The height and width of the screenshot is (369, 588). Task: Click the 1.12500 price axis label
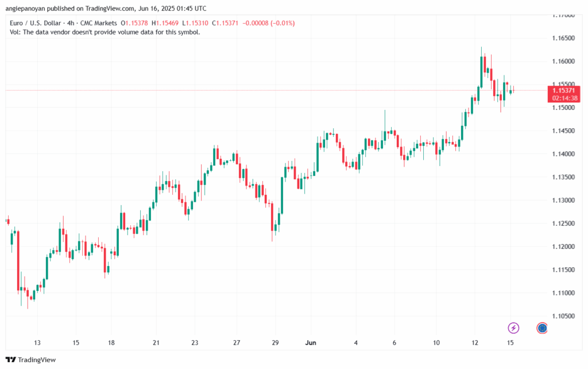click(563, 224)
